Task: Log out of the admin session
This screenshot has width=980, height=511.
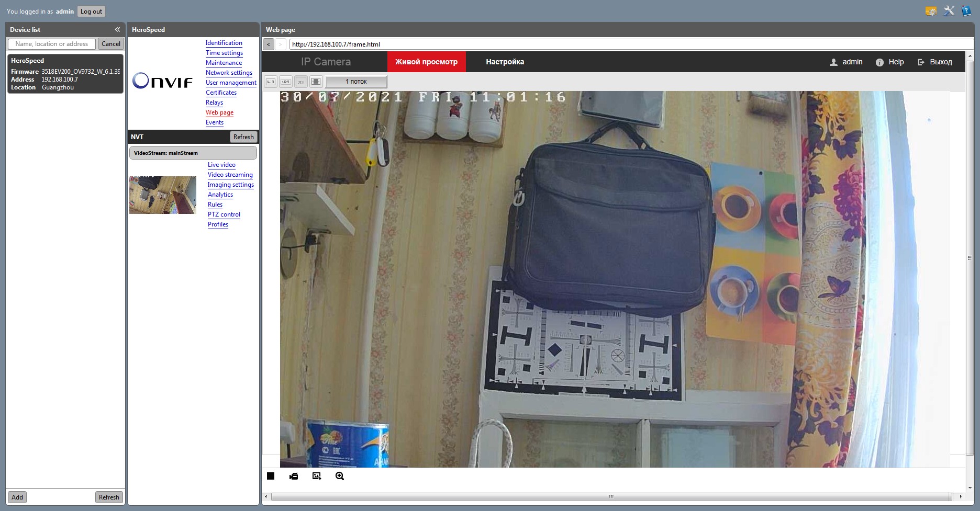Action: point(91,12)
